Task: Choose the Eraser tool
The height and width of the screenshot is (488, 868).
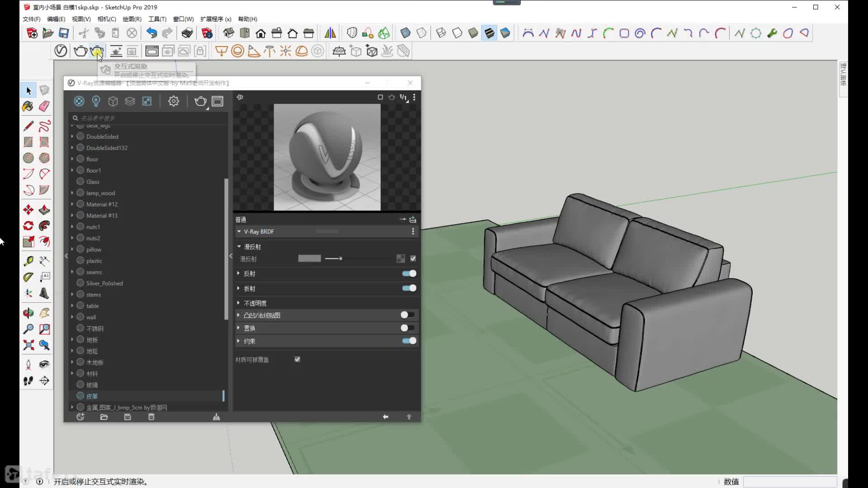Action: pos(44,106)
